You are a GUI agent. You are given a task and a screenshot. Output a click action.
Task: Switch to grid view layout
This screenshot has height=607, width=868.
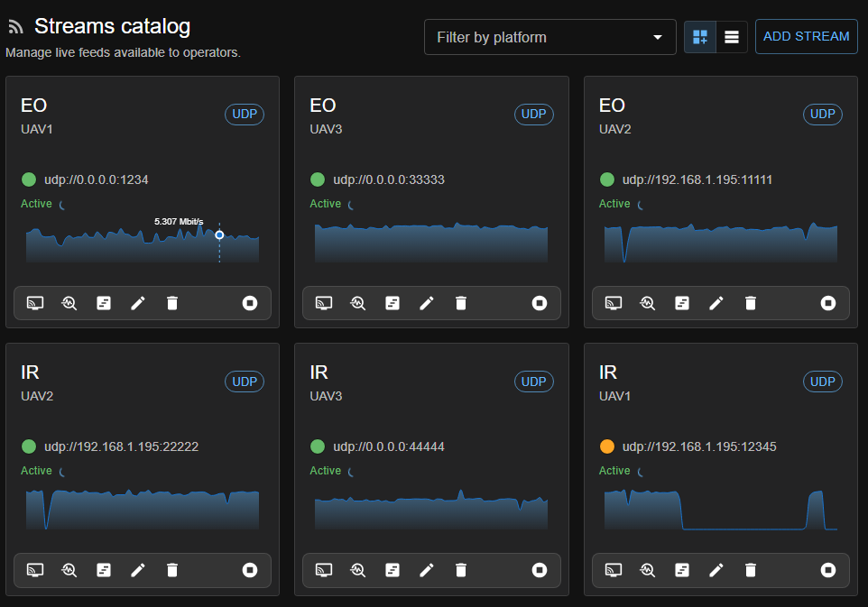click(700, 37)
